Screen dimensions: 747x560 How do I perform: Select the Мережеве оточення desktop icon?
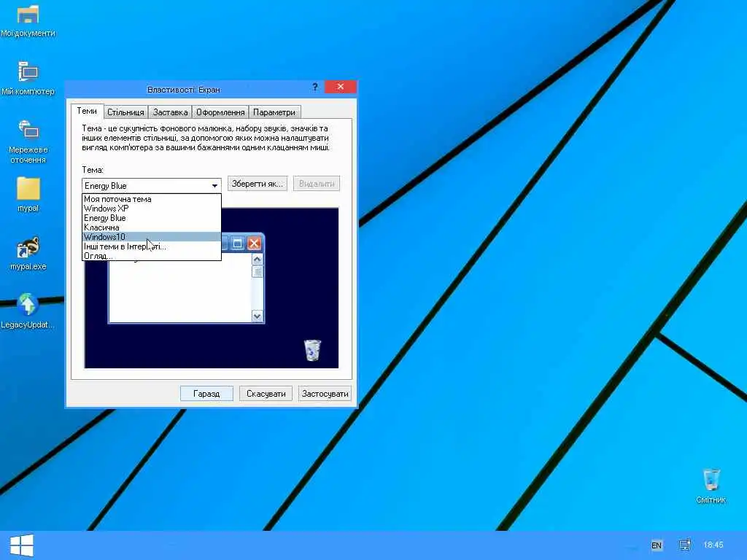[x=28, y=142]
